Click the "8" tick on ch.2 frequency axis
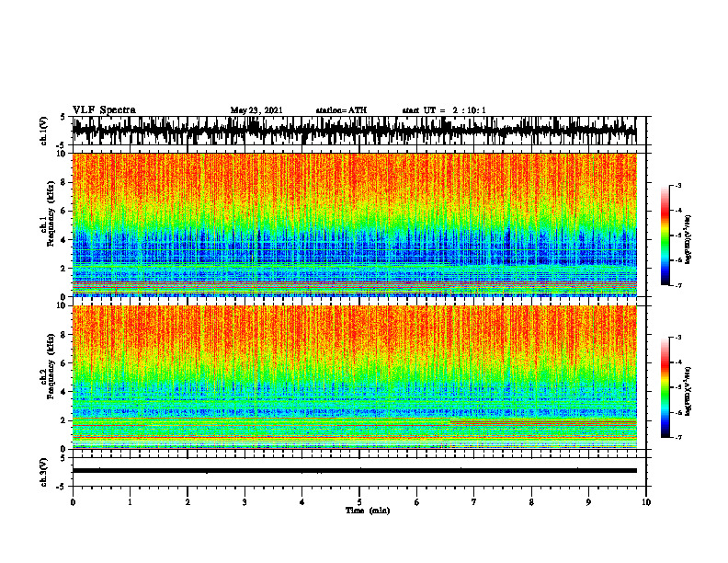728x563 pixels. pyautogui.click(x=64, y=335)
